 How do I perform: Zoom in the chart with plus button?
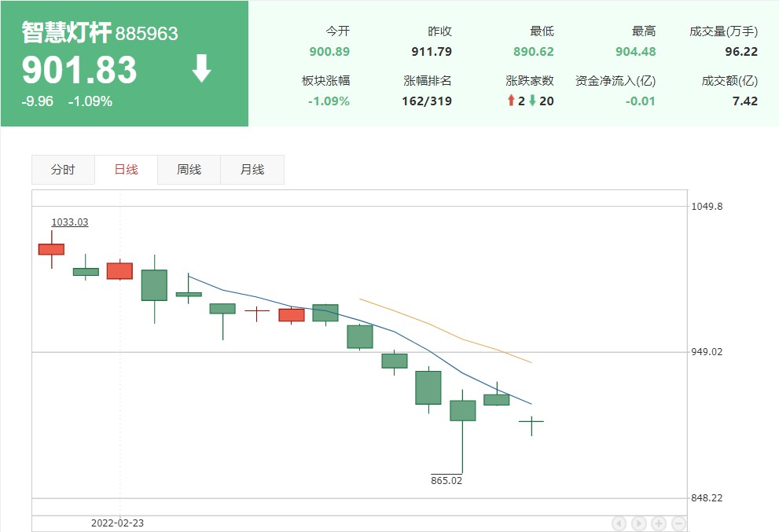659,523
